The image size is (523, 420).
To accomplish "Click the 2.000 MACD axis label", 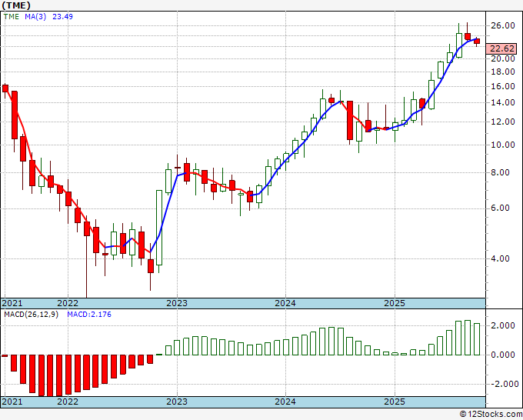I will tap(503, 325).
